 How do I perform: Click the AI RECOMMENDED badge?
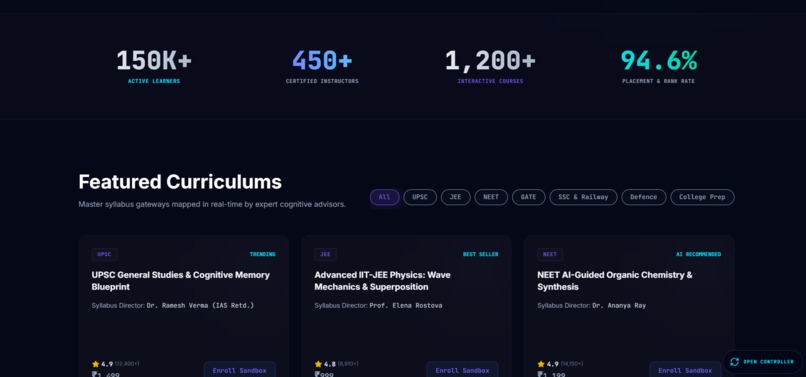699,255
